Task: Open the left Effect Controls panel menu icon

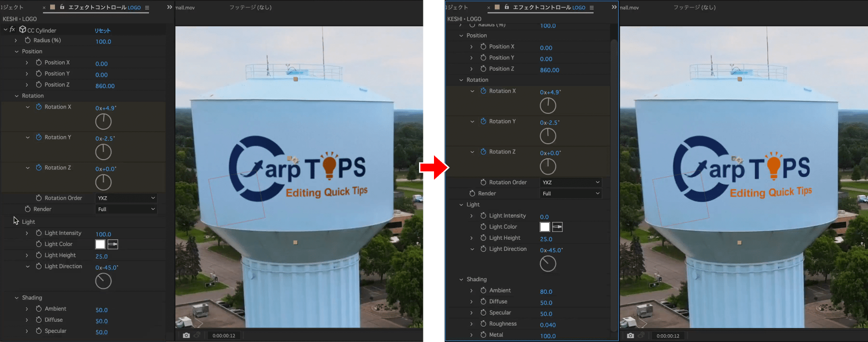Action: click(x=147, y=8)
